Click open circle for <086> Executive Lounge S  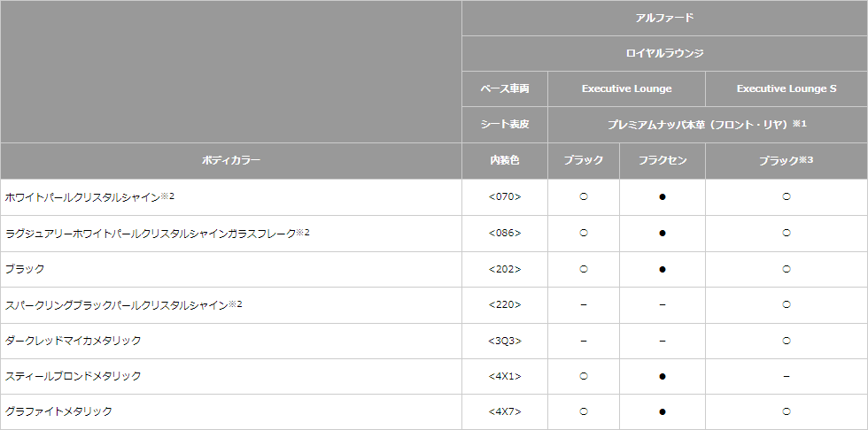(x=787, y=234)
